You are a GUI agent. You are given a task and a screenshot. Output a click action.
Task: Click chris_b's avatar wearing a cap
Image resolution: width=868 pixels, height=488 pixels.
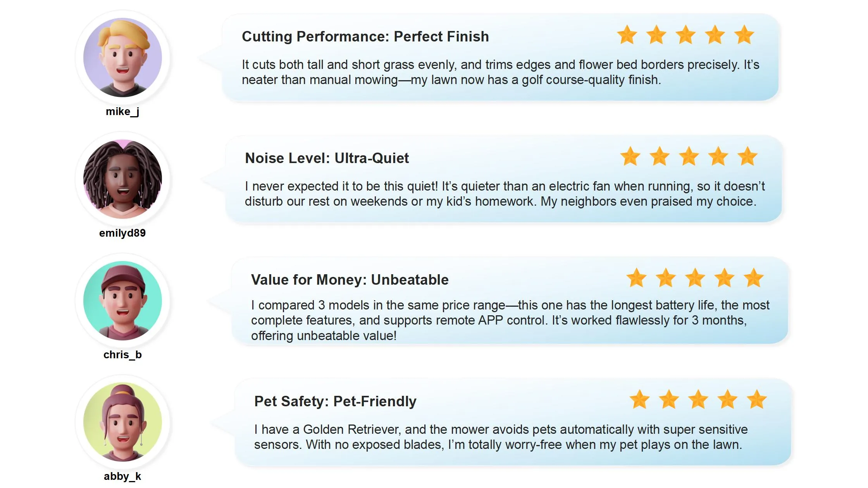(122, 301)
